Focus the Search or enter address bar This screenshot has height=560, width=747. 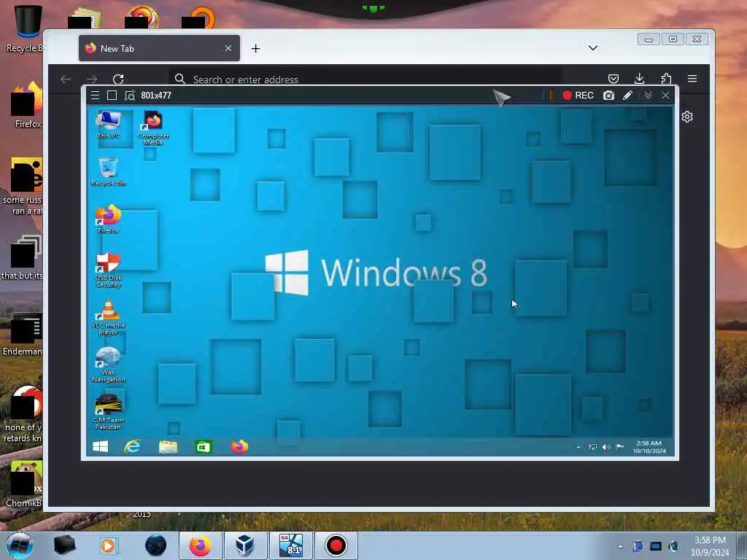365,79
